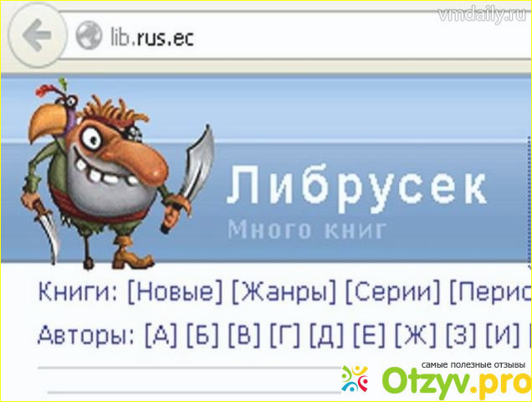Click the browser back arrow button

(36, 35)
